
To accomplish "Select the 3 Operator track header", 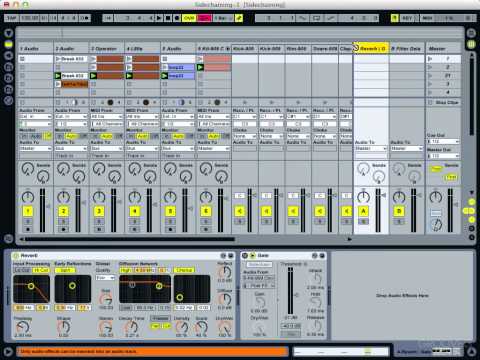I will 107,49.
